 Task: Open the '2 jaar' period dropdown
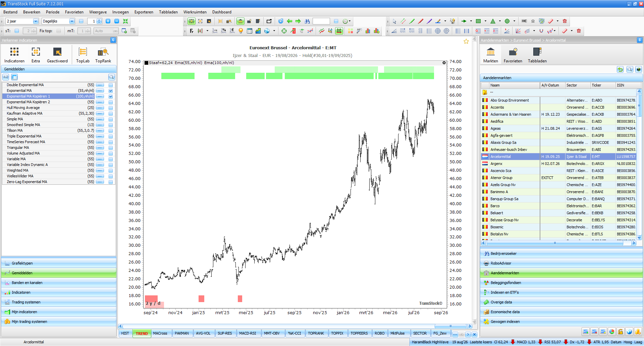(36, 21)
